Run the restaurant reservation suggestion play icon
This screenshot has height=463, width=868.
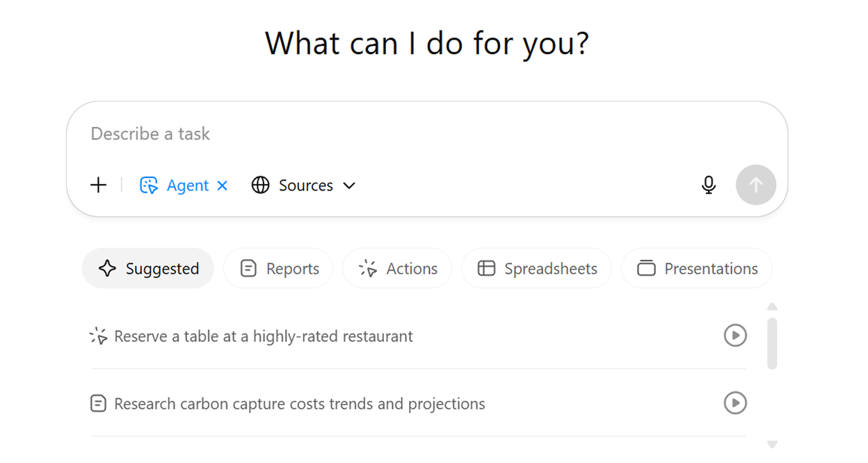tap(735, 336)
